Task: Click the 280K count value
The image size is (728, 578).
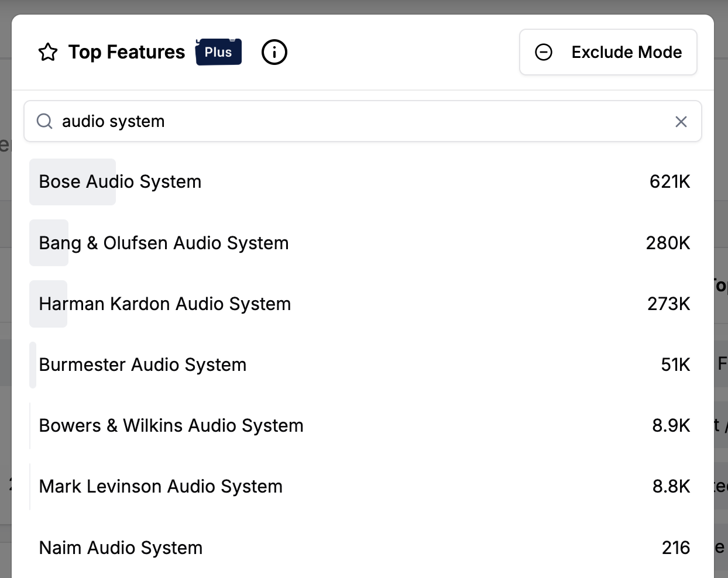Action: (668, 243)
